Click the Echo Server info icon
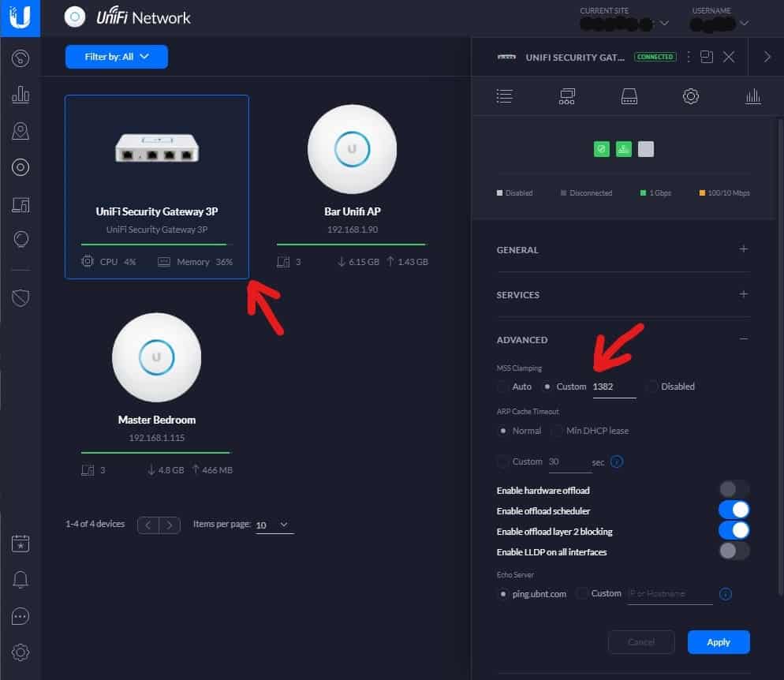Screen dimensions: 784x680 tap(725, 594)
